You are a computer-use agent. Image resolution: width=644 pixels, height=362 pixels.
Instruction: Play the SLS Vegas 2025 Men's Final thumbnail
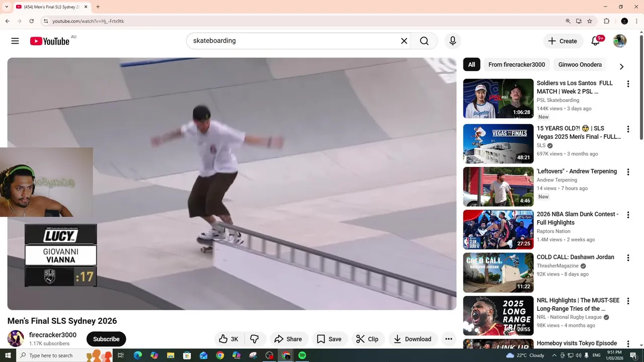[498, 144]
